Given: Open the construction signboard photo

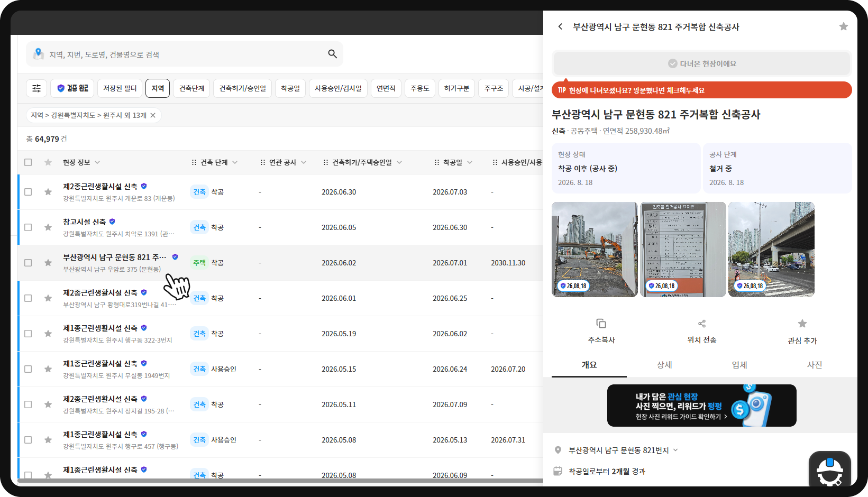Looking at the screenshot, I should click(x=683, y=250).
